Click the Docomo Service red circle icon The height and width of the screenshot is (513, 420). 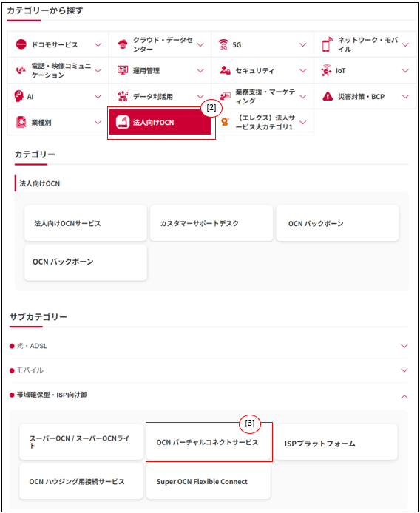(21, 44)
